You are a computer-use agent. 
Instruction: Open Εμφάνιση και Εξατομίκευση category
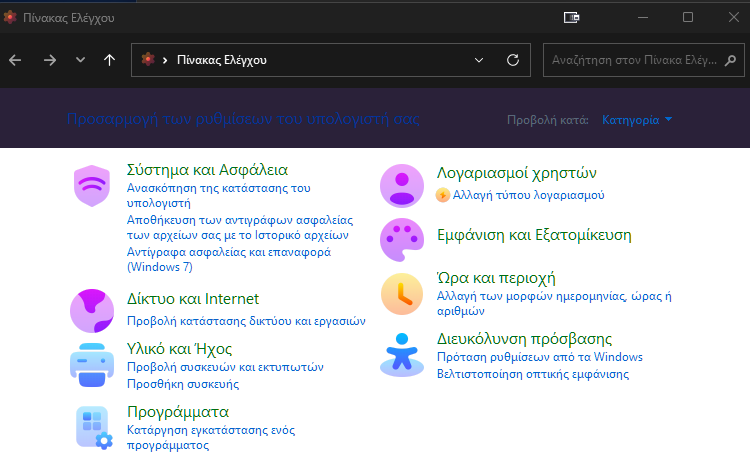534,235
